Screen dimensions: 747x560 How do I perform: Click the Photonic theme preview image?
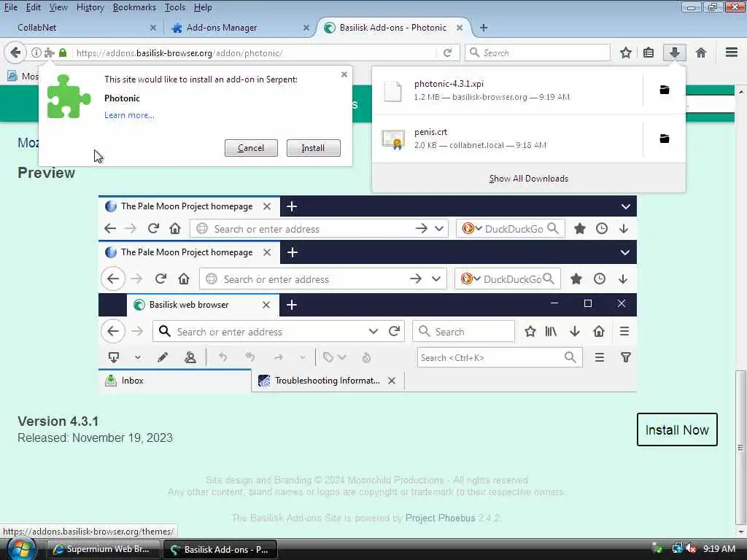pyautogui.click(x=368, y=293)
